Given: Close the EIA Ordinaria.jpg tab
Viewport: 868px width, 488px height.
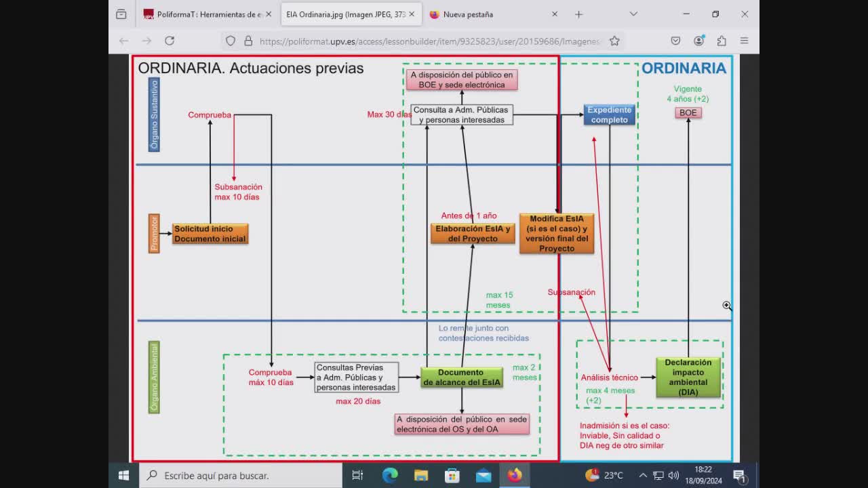Looking at the screenshot, I should tap(412, 14).
